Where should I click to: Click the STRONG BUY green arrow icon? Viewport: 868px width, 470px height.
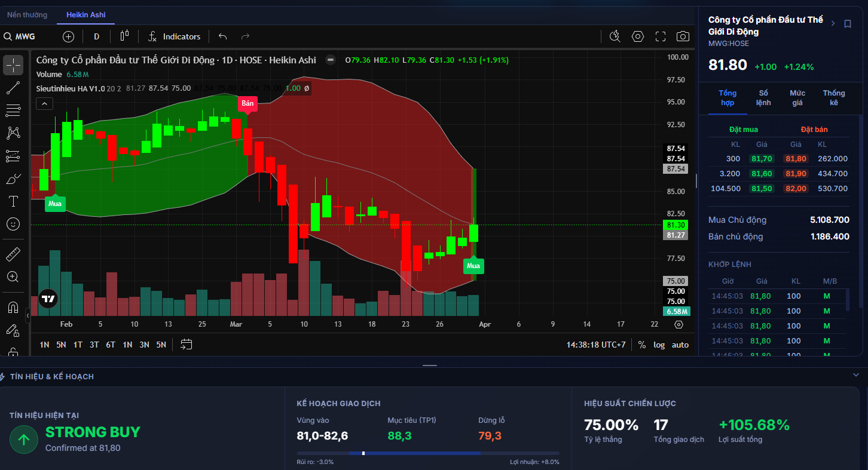(24, 440)
